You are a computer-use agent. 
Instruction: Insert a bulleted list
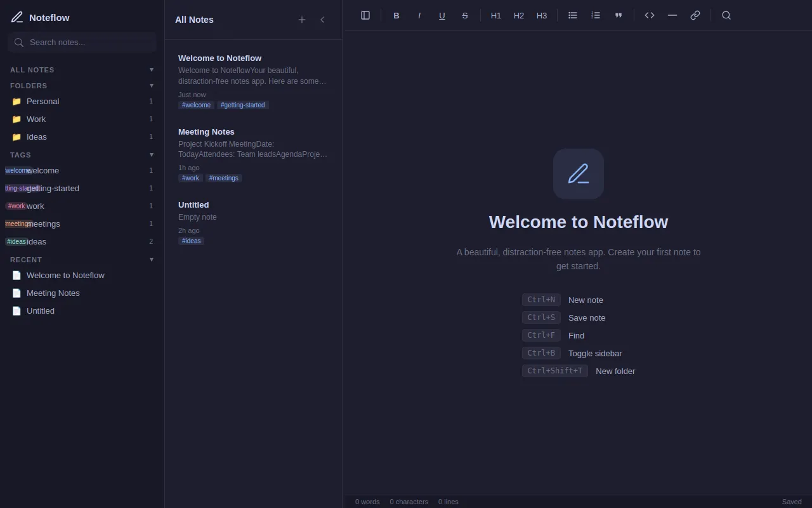(x=573, y=15)
